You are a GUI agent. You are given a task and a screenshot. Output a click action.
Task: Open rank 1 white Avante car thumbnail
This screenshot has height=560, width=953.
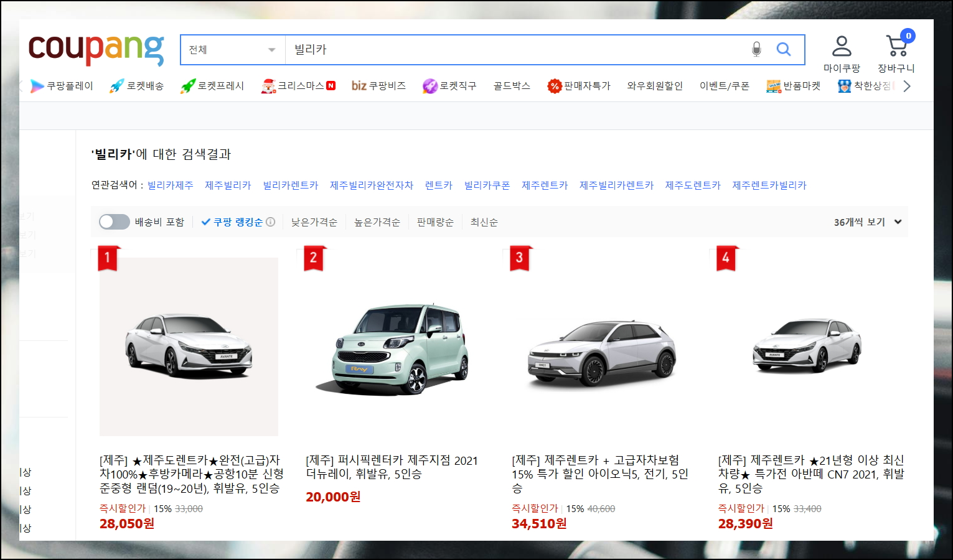click(189, 347)
